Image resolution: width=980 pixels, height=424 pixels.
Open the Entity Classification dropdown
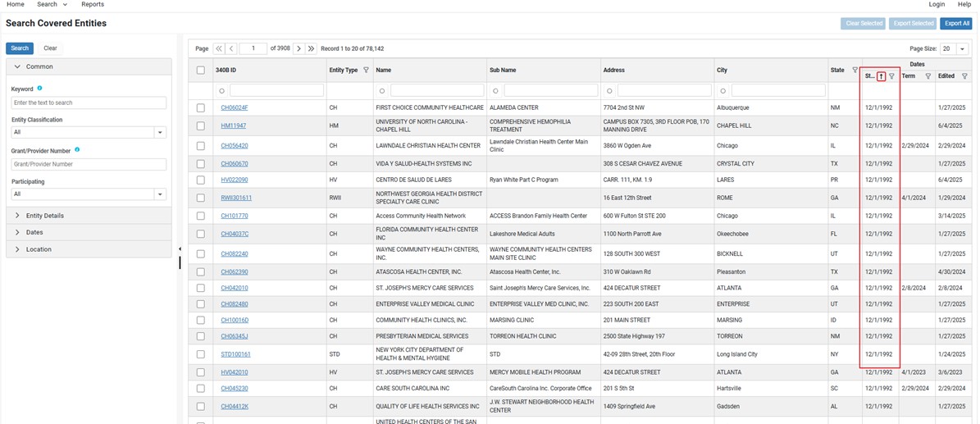click(x=160, y=132)
